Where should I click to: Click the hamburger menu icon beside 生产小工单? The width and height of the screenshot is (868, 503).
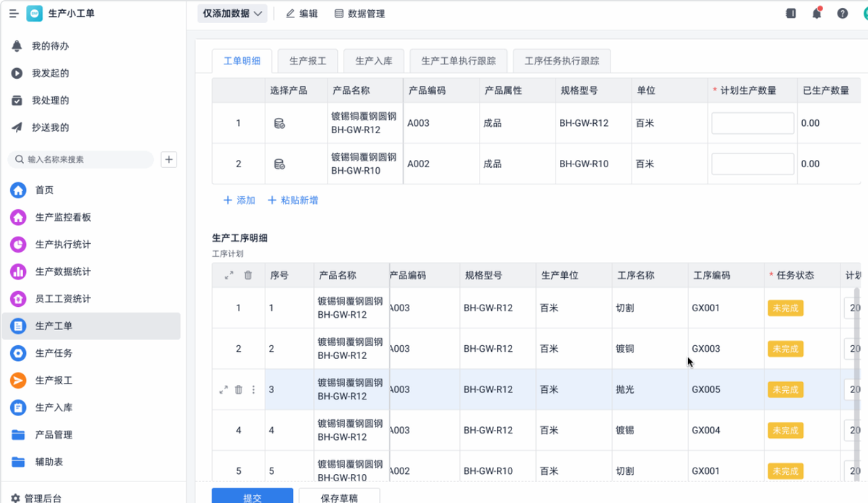[14, 14]
